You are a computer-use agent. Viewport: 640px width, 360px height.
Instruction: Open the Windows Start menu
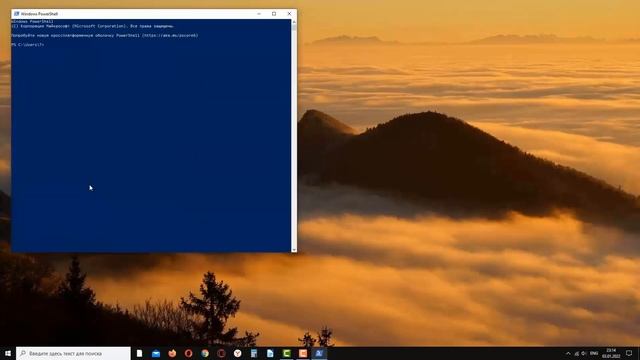(x=8, y=353)
